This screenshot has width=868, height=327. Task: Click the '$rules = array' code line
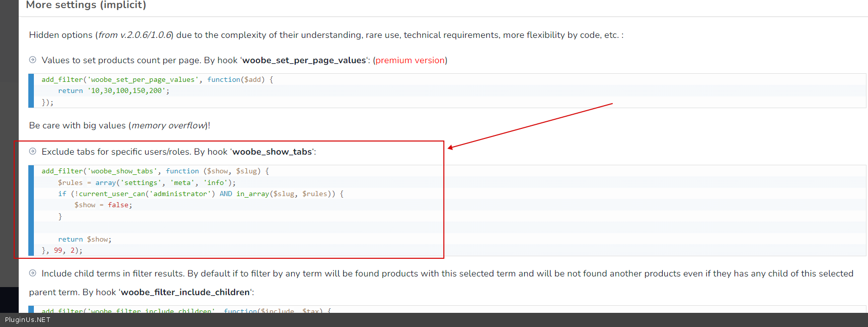coord(147,183)
